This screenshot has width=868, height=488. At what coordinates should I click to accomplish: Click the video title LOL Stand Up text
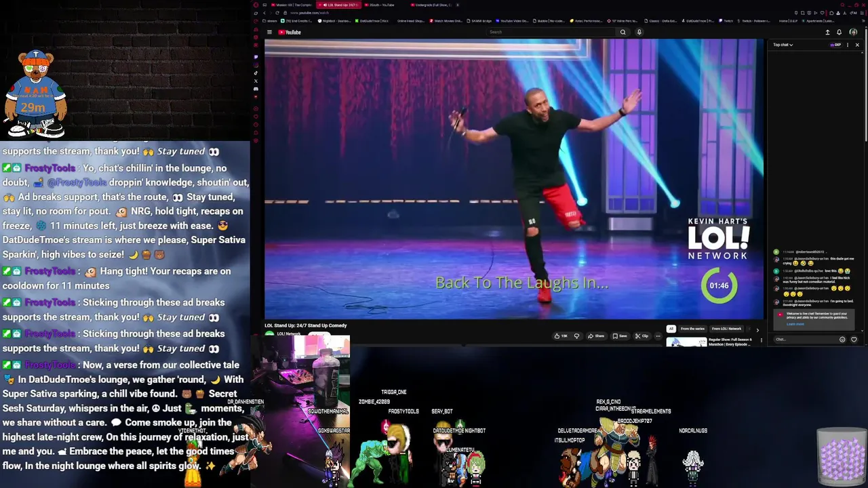(x=305, y=326)
